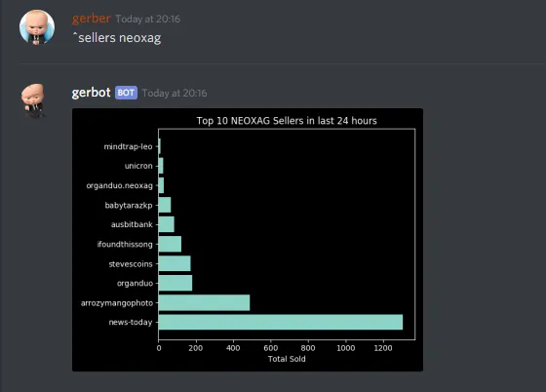The image size is (546, 392).
Task: Click the news-today label
Action: point(131,323)
